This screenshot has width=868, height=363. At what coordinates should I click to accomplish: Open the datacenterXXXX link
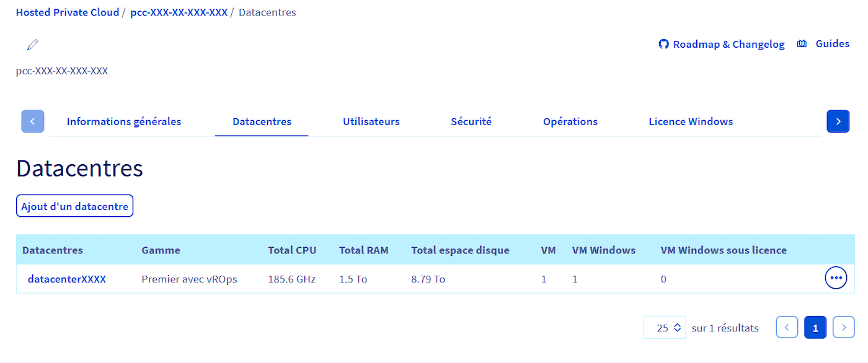[67, 279]
